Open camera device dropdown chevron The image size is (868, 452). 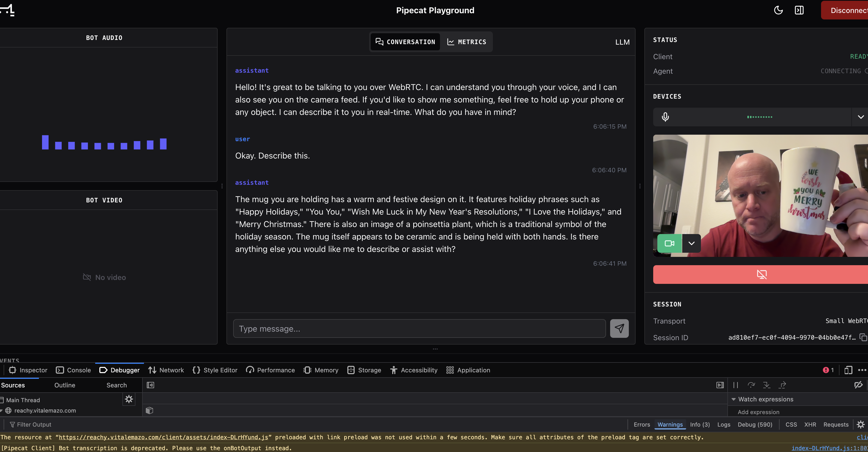(x=691, y=243)
